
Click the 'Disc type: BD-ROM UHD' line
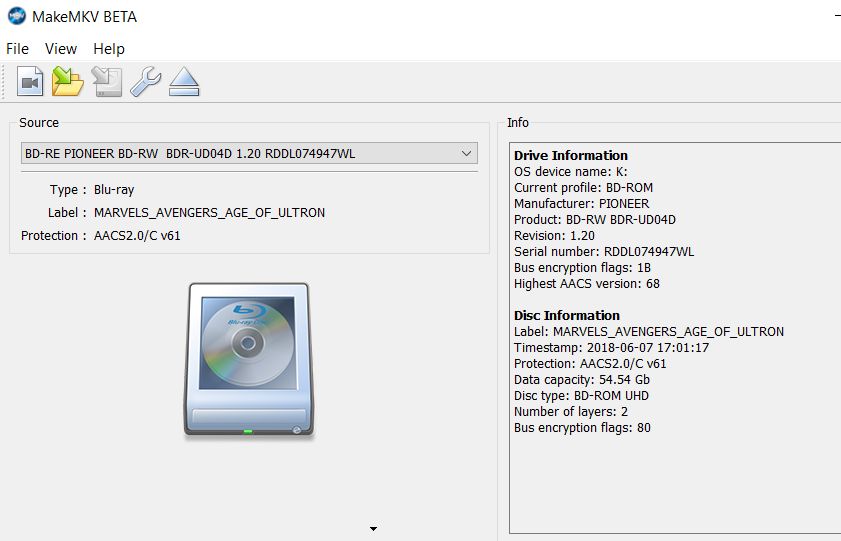coord(581,396)
